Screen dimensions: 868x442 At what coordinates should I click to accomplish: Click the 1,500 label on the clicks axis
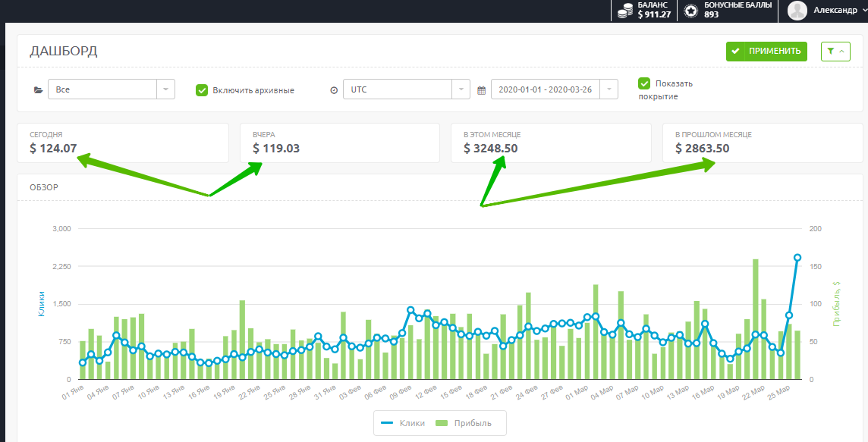point(62,304)
